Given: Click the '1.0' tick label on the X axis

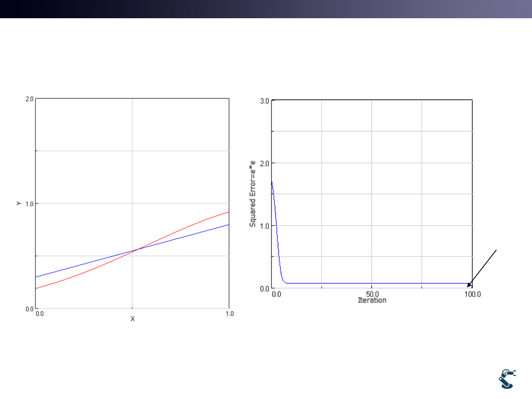Looking at the screenshot, I should pyautogui.click(x=229, y=314).
